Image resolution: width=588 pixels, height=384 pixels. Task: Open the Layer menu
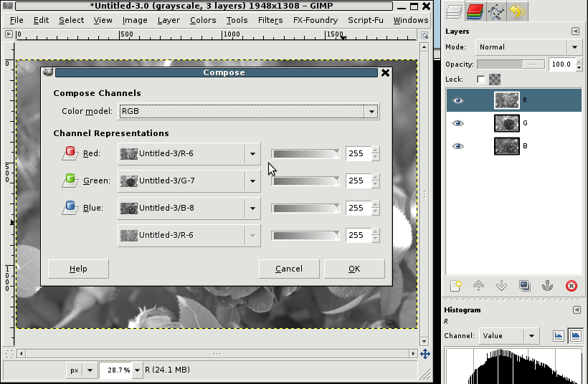(x=169, y=20)
